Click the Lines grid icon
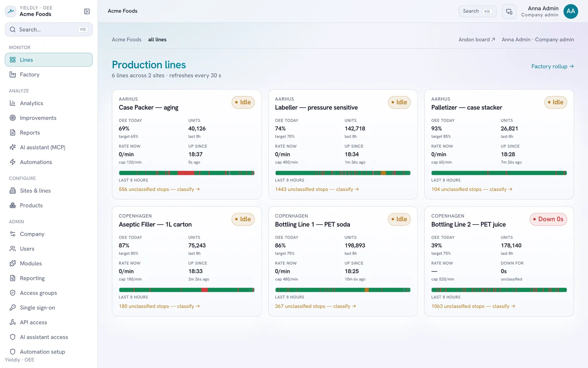Viewport: 588px width, 368px height. [12, 60]
